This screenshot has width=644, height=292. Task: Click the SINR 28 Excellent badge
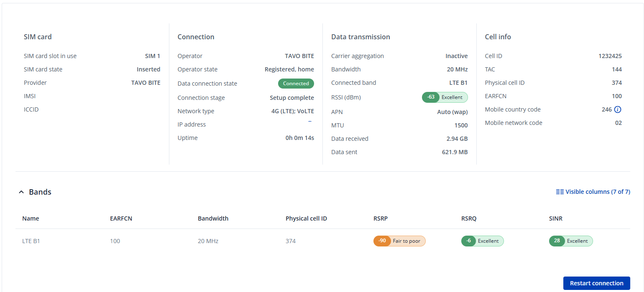point(570,241)
